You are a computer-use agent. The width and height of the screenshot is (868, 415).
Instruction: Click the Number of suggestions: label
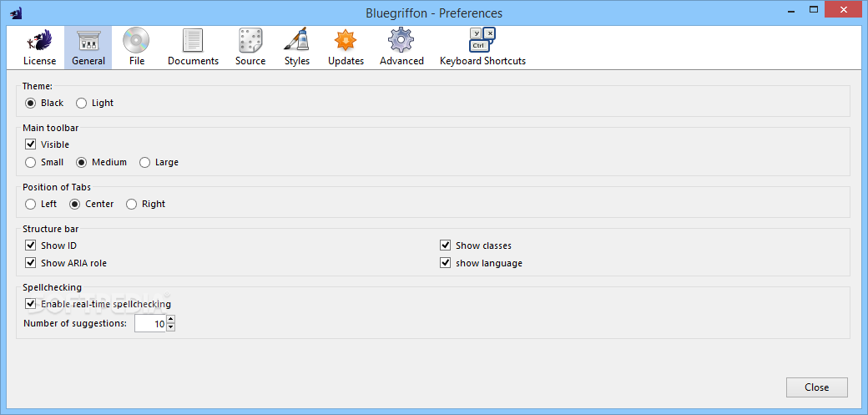tap(75, 323)
